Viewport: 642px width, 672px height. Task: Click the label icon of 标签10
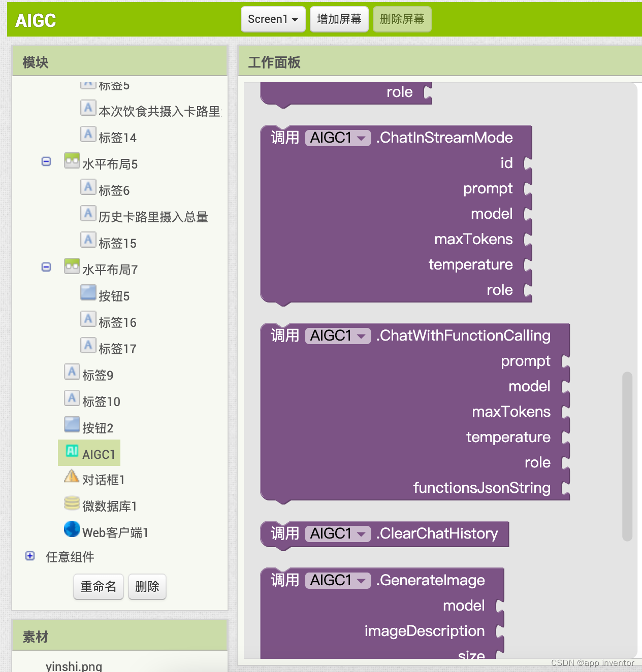pos(72,398)
